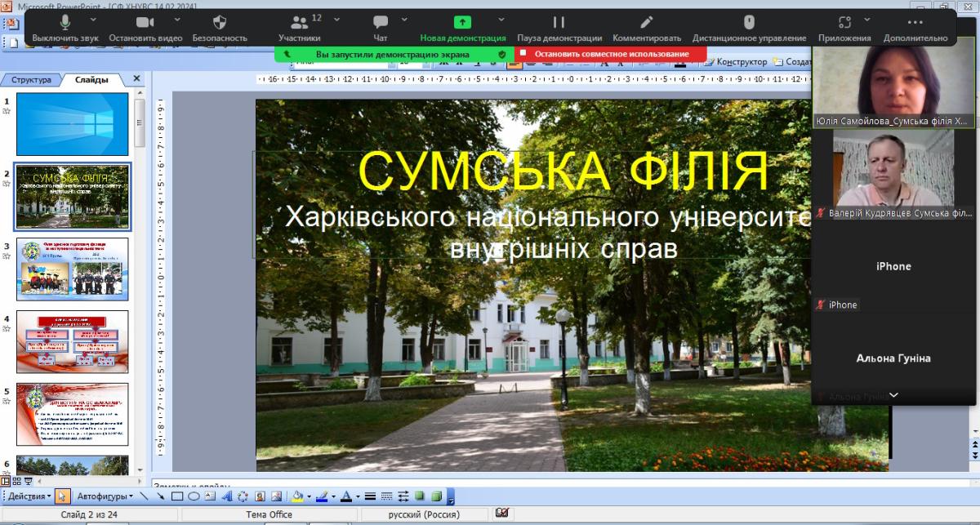Choose the Arrow drawing tool
980x525 pixels.
[x=160, y=496]
